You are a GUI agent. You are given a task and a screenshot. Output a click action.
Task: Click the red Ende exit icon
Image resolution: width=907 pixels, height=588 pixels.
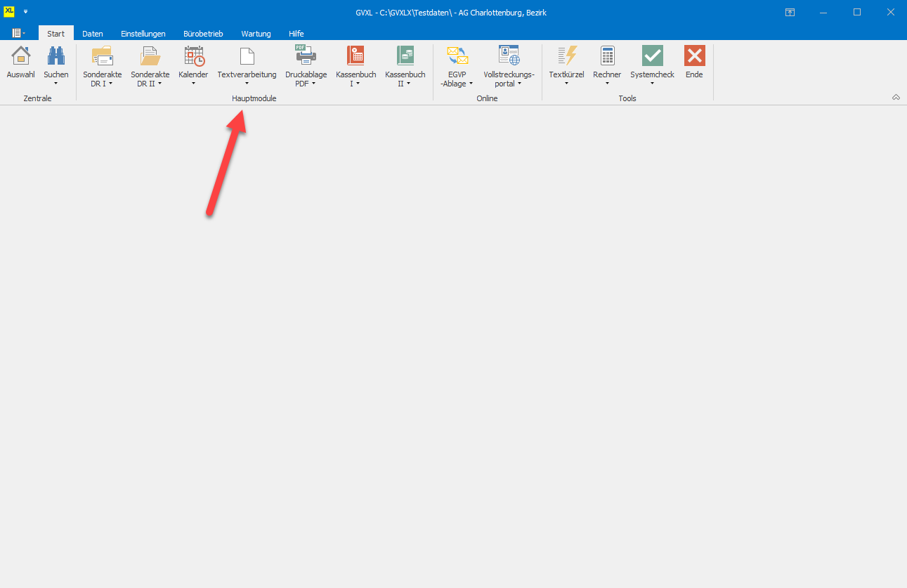pos(694,56)
